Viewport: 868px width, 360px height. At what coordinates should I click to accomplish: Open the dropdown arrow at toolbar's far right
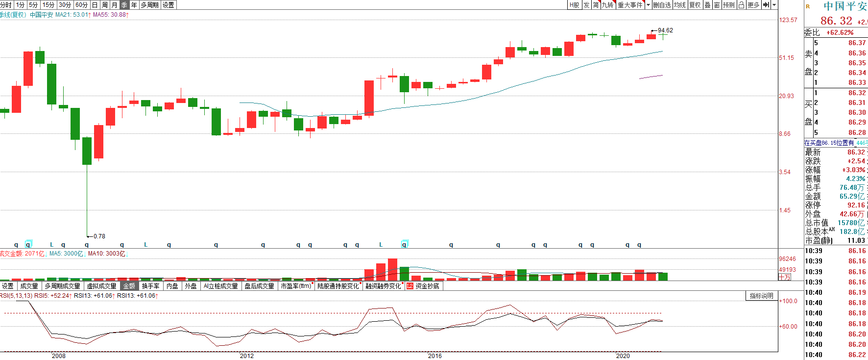pyautogui.click(x=774, y=5)
